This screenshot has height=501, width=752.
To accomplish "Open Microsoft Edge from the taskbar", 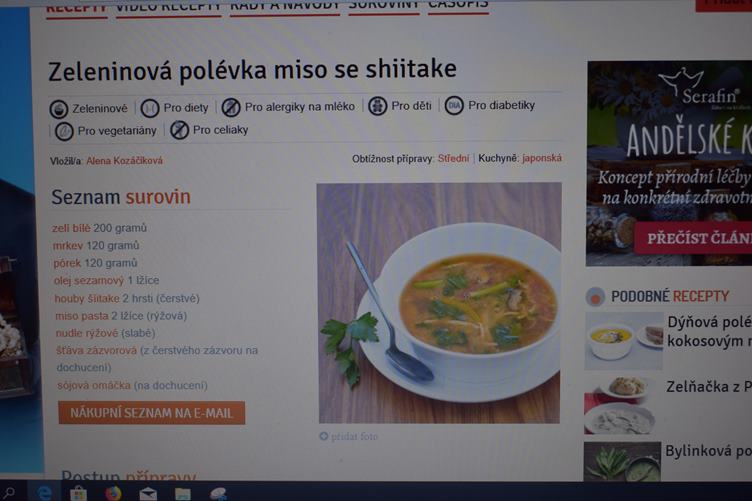I will (x=44, y=493).
